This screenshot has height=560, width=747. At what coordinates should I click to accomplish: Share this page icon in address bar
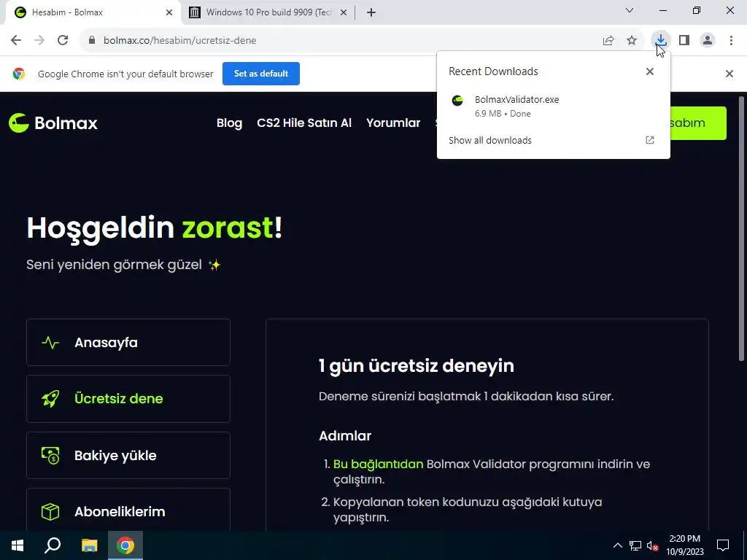pyautogui.click(x=608, y=41)
